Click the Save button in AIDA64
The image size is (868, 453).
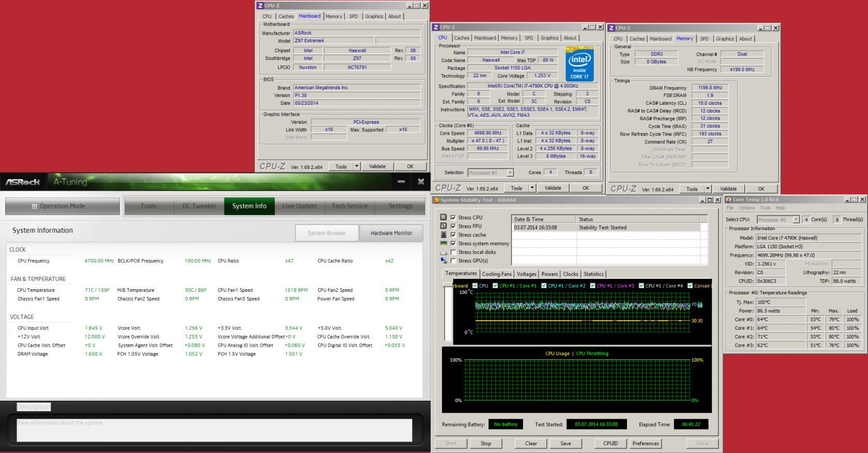click(x=566, y=444)
